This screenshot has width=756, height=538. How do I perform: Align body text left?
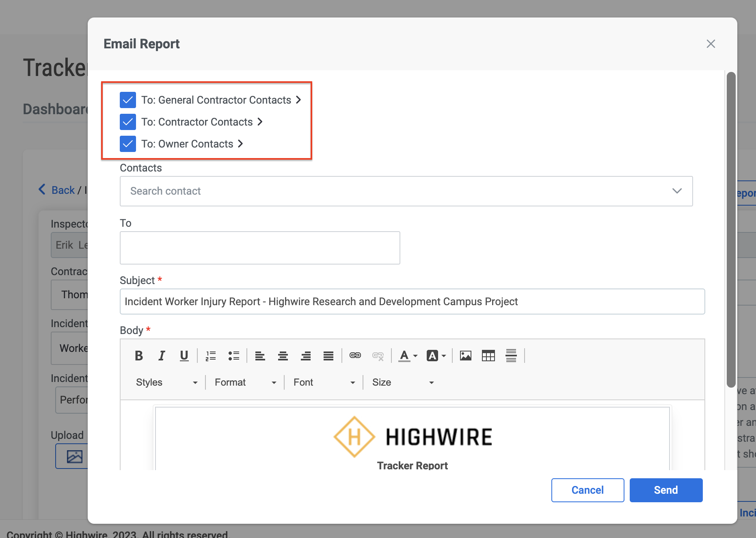click(260, 356)
